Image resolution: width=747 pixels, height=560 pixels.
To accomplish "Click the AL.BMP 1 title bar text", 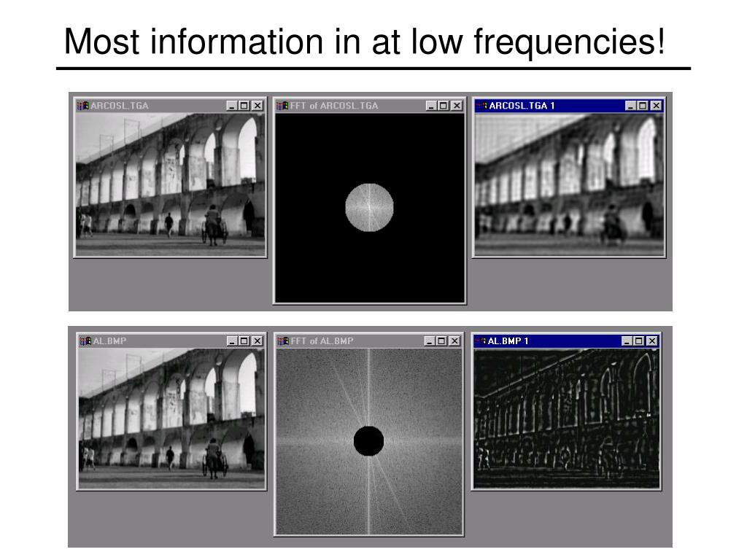I will 508,341.
